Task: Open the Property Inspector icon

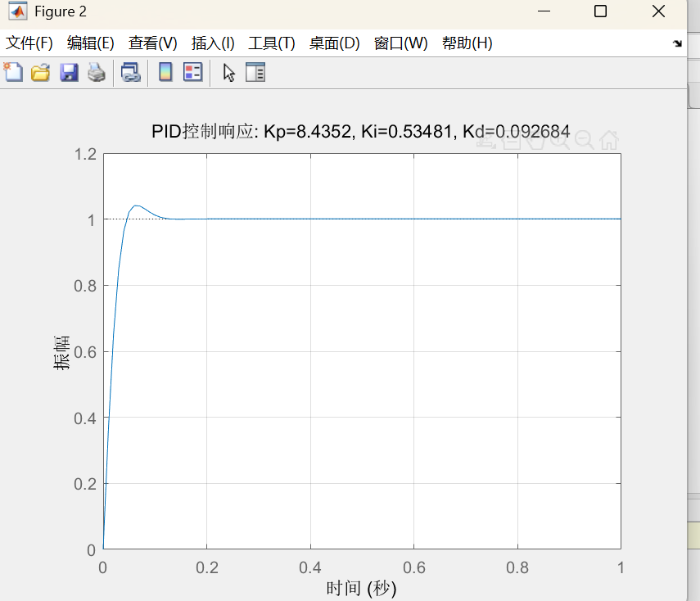Action: coord(255,72)
